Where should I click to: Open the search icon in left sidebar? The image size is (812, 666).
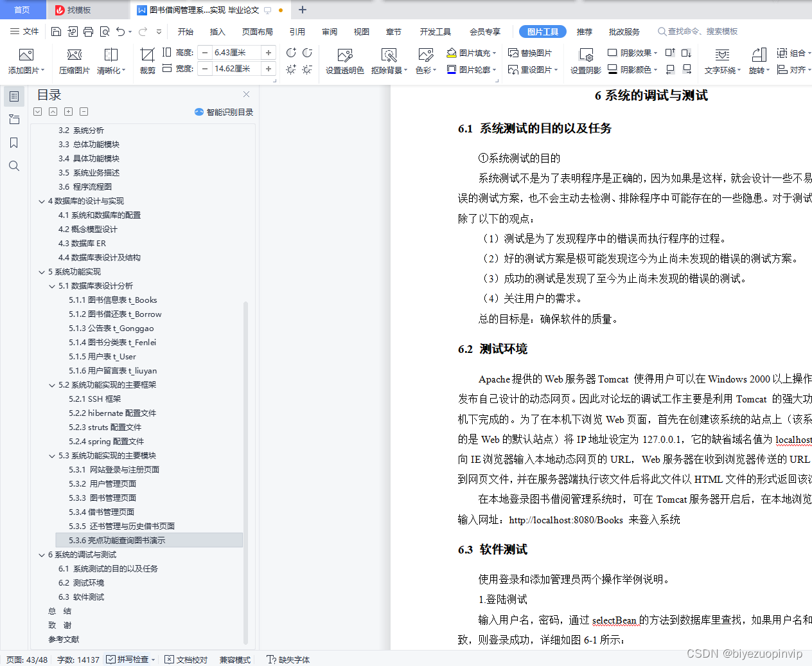14,166
